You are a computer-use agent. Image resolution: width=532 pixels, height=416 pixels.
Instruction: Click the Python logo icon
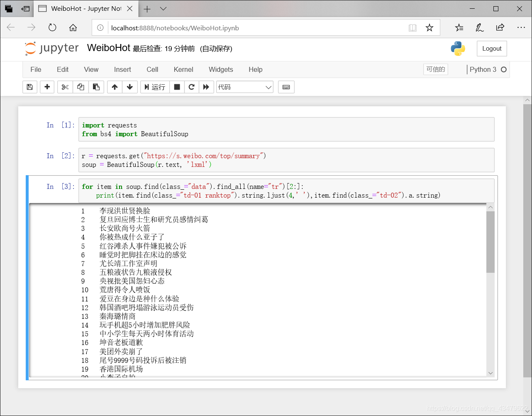(458, 49)
